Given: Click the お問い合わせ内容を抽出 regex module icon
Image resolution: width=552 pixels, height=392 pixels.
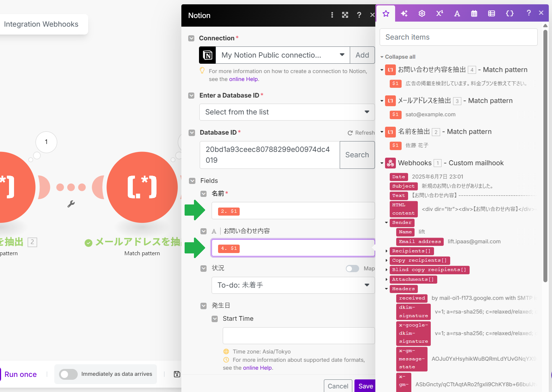Looking at the screenshot, I should tap(390, 70).
